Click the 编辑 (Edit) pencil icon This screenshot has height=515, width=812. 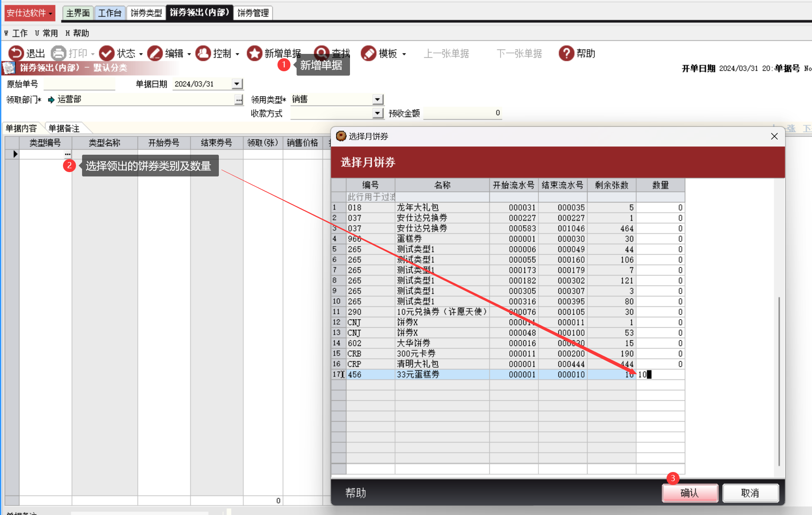point(155,53)
